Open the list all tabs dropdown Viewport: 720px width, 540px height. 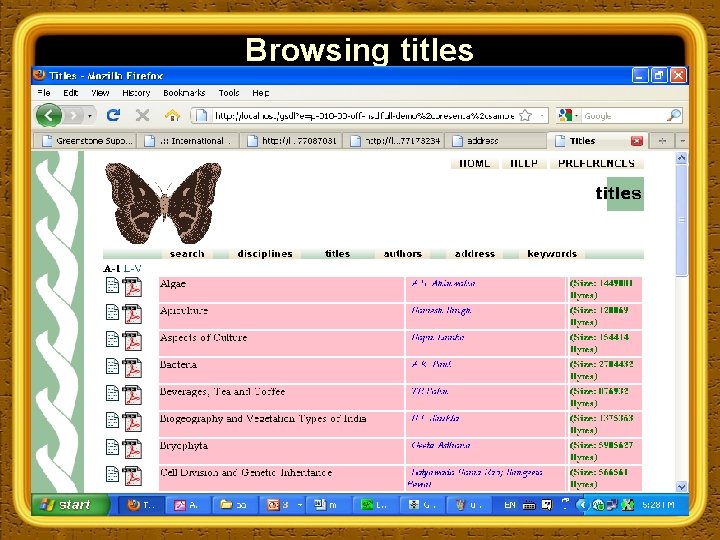(x=682, y=141)
